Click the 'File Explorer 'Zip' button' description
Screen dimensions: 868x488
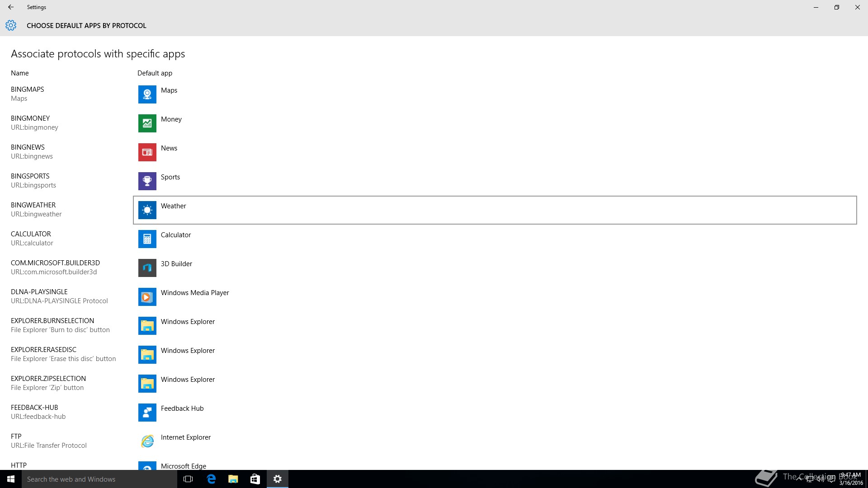tap(47, 388)
